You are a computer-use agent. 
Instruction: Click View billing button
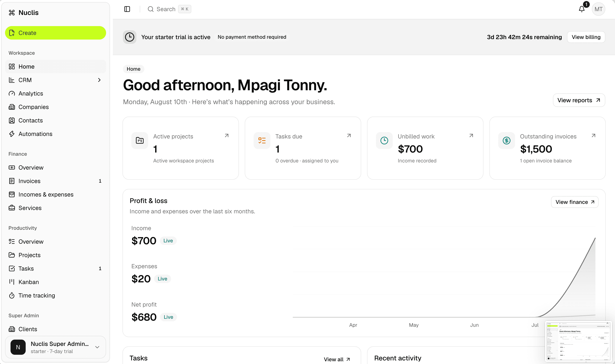586,37
